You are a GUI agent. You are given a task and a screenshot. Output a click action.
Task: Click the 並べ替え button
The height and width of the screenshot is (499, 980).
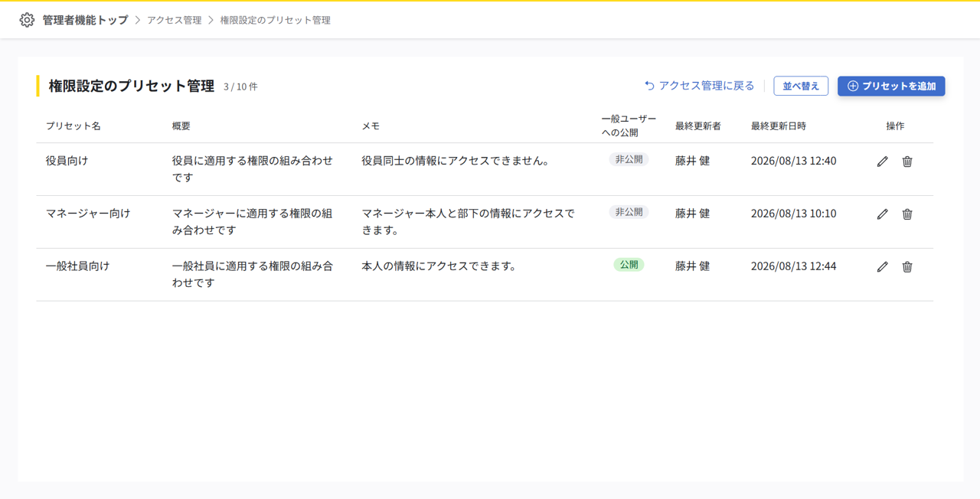click(x=801, y=86)
